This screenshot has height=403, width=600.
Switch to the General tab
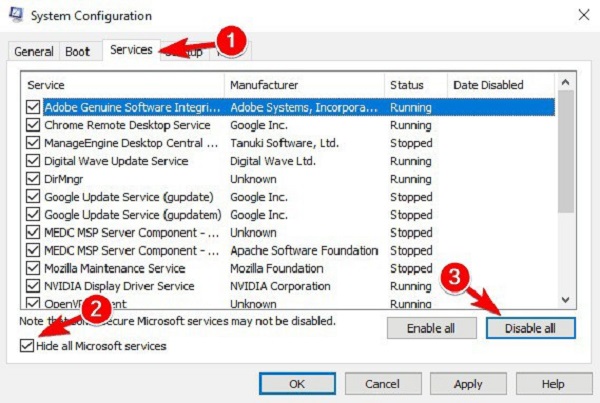34,52
